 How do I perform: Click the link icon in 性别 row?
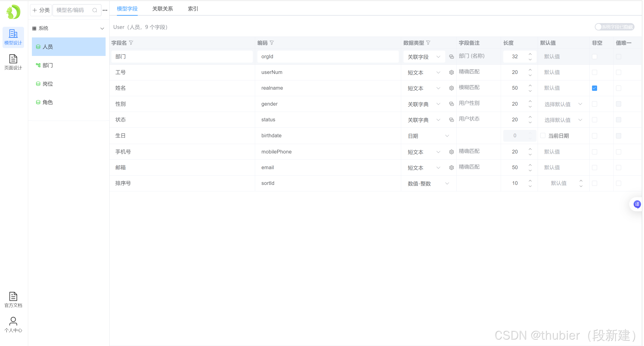[451, 104]
